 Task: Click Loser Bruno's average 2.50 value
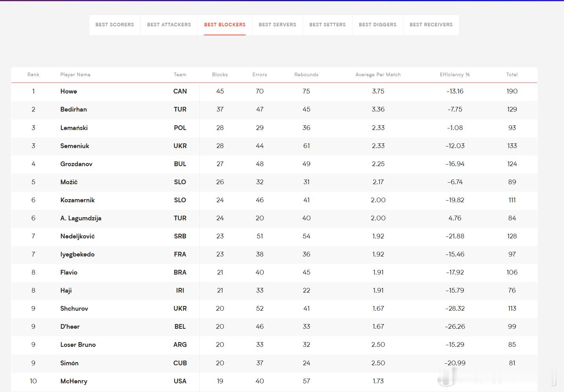pos(378,345)
